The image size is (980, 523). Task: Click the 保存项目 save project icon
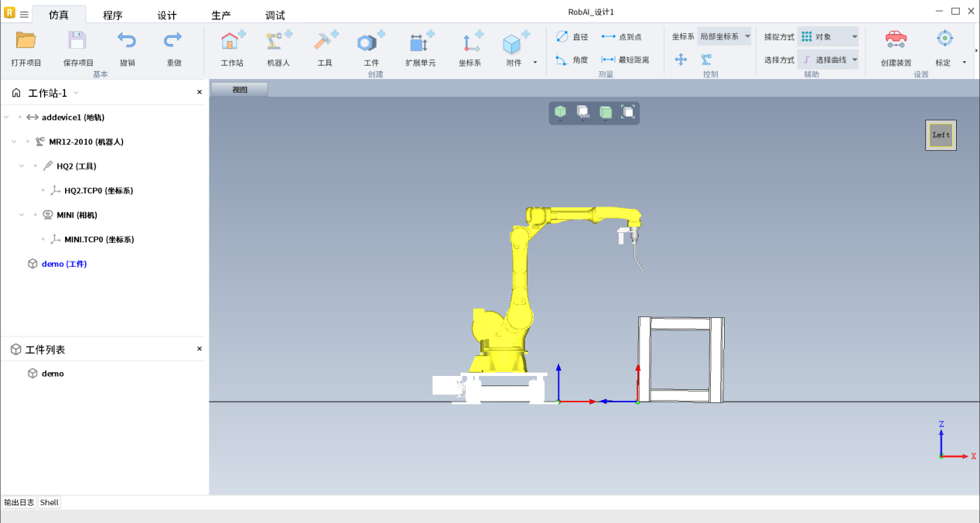(77, 42)
